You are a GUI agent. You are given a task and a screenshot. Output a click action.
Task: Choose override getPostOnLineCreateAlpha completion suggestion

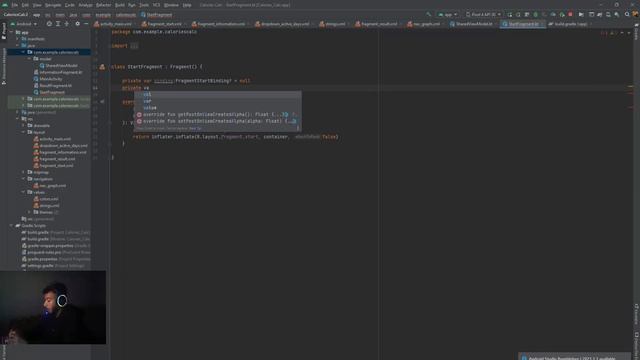pyautogui.click(x=218, y=114)
